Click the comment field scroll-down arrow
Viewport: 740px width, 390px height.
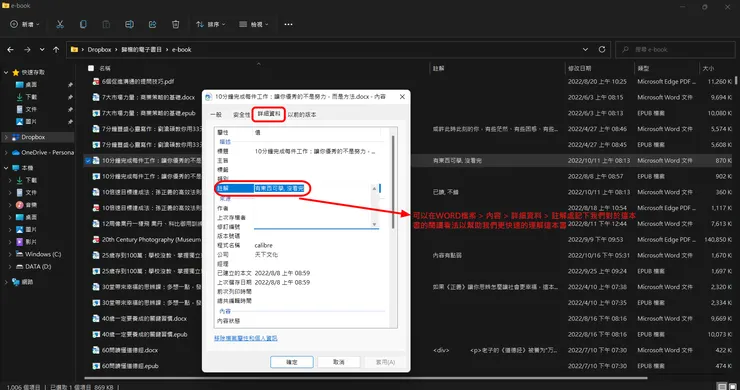pos(375,224)
